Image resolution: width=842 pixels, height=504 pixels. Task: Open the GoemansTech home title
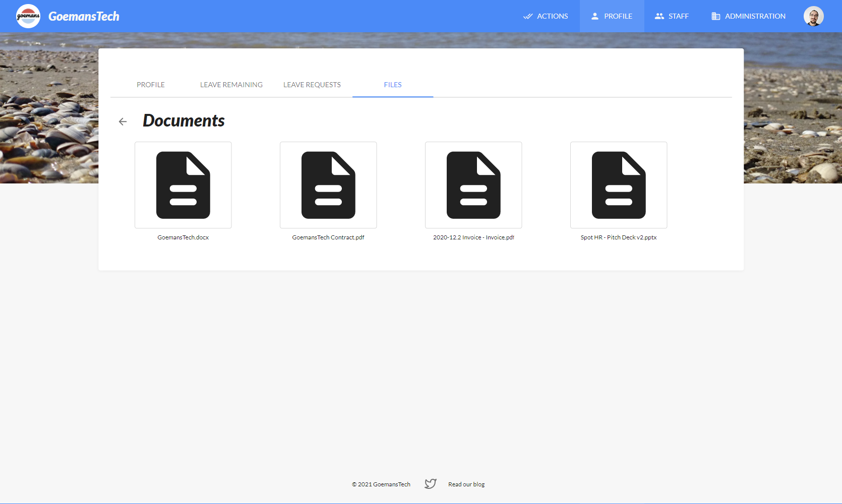coord(84,16)
